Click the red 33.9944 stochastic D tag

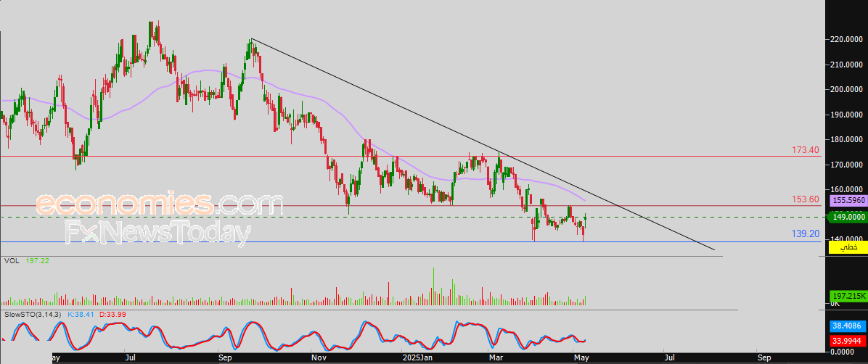pos(848,341)
